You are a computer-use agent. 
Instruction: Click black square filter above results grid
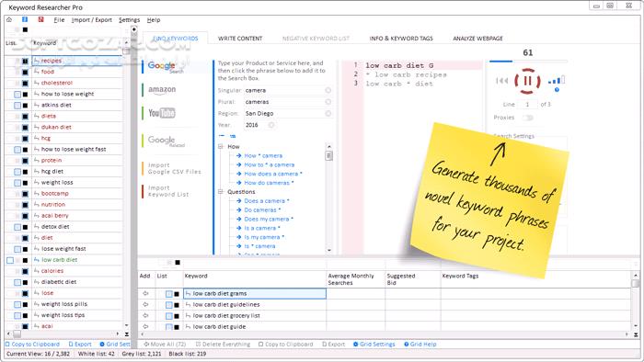tap(178, 263)
